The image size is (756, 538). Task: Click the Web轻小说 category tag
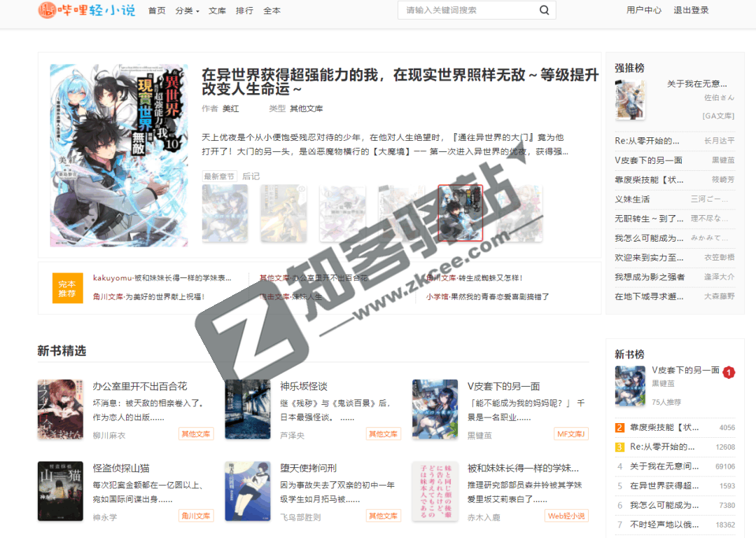pyautogui.click(x=566, y=516)
